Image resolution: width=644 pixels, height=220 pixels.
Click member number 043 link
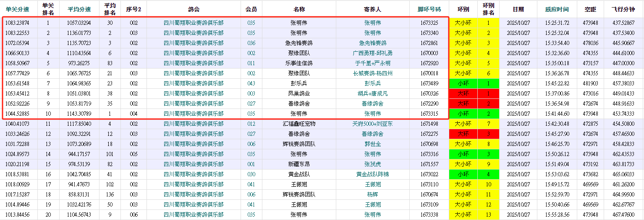pos(251,83)
